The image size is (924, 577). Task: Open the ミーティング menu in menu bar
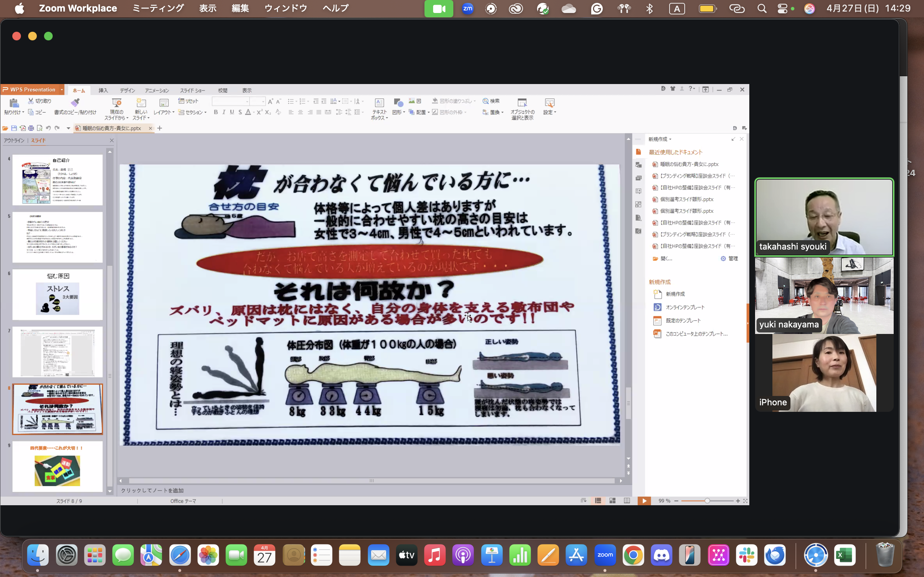pos(158,8)
